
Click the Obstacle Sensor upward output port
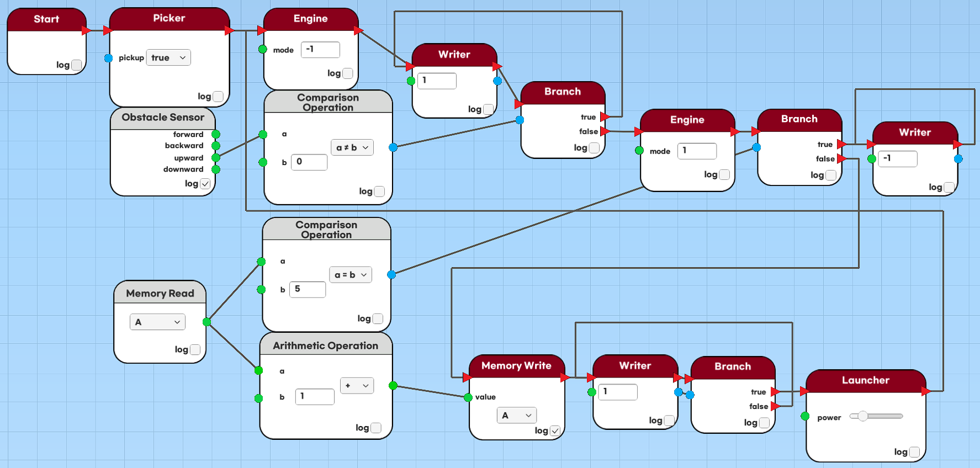click(216, 158)
